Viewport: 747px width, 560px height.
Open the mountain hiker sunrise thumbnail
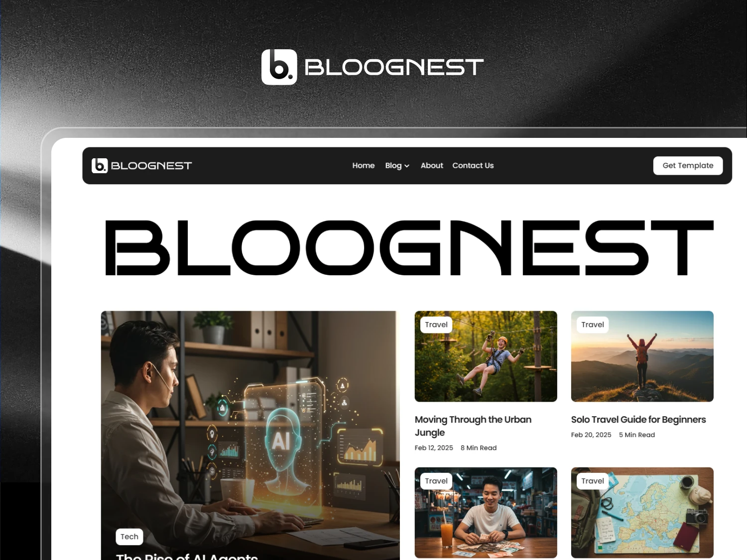pos(642,356)
